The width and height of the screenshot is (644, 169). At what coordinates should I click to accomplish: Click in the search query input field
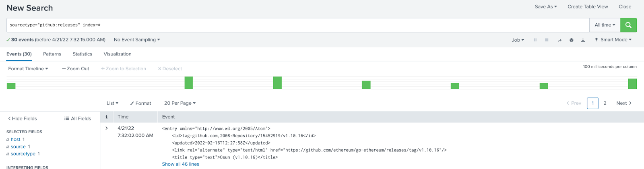click(x=298, y=25)
